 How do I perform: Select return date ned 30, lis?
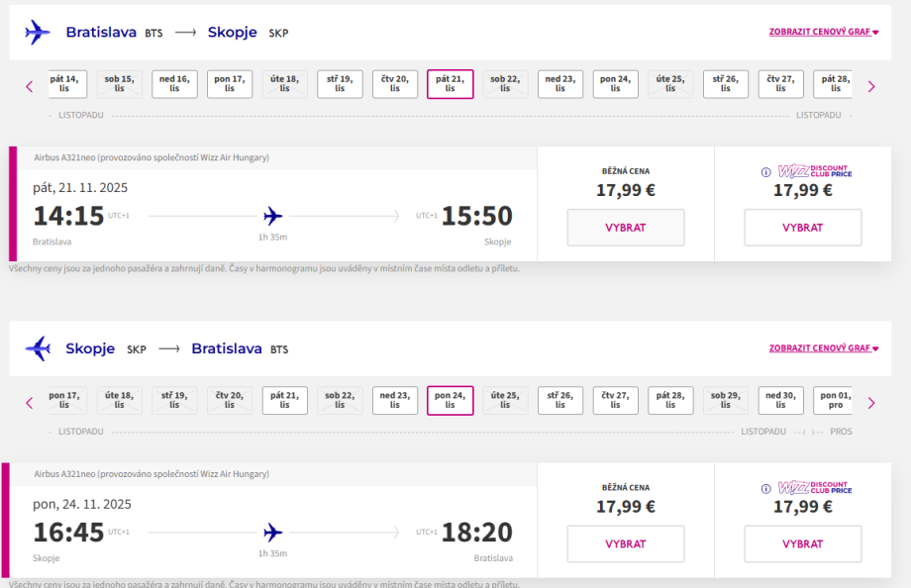(781, 400)
